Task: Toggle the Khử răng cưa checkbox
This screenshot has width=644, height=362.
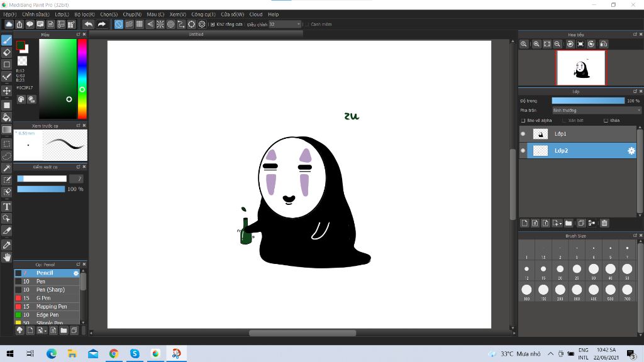Action: [213, 25]
